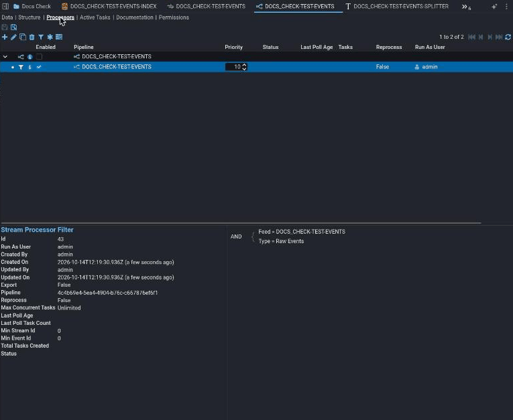Go to first page of processors
This screenshot has height=420, width=513.
471,37
